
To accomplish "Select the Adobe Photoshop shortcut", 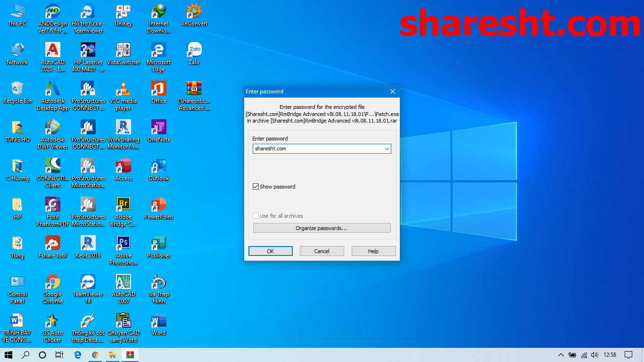I will (x=124, y=250).
